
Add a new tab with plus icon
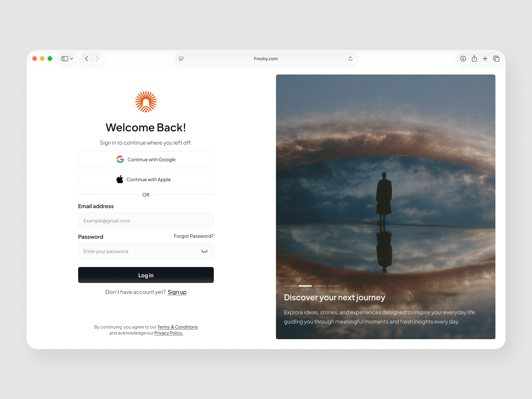pyautogui.click(x=485, y=59)
